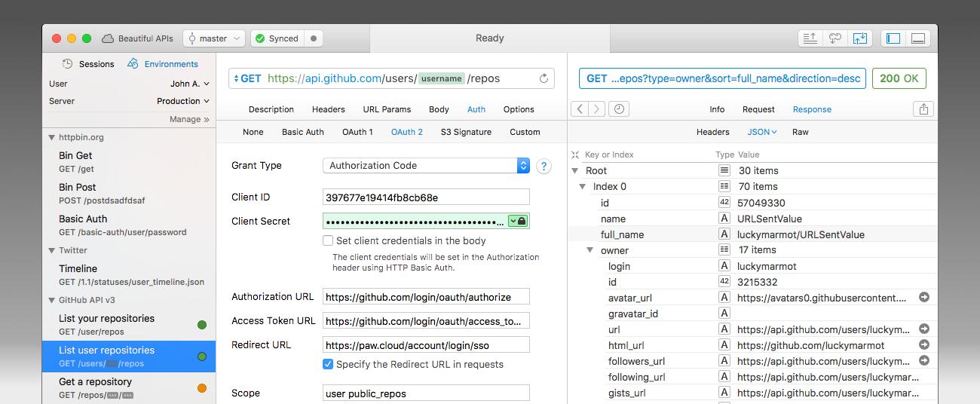The height and width of the screenshot is (404, 980).
Task: Click the gray dot button beside Synced
Action: pyautogui.click(x=314, y=38)
